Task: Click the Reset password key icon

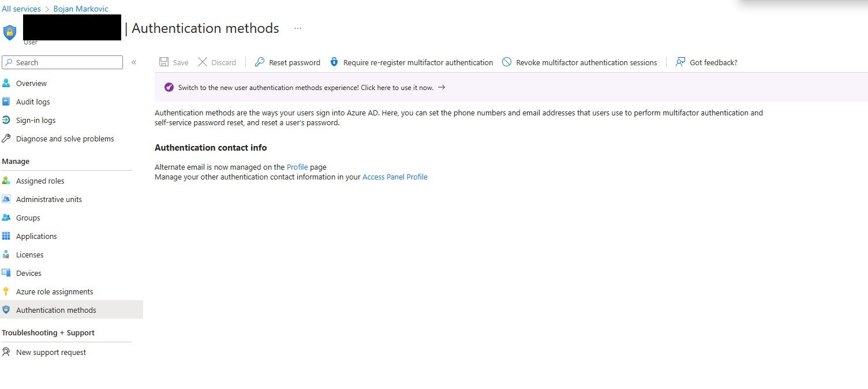Action: 260,62
